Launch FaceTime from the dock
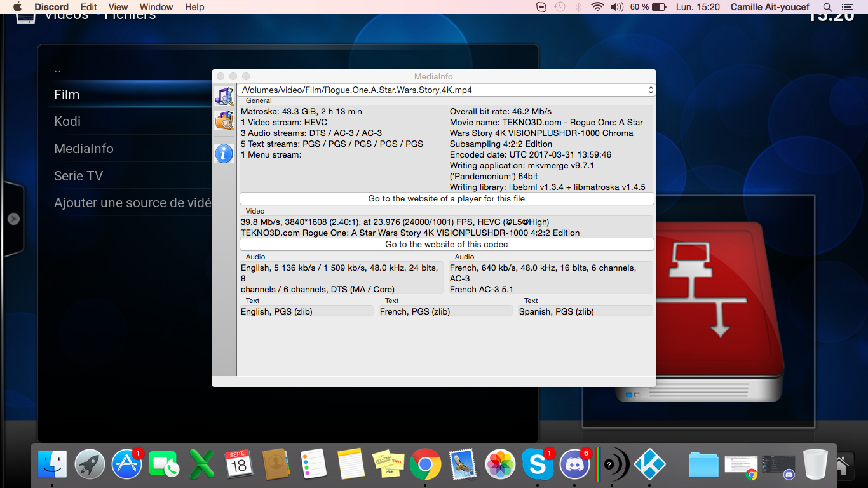This screenshot has height=488, width=868. click(165, 464)
